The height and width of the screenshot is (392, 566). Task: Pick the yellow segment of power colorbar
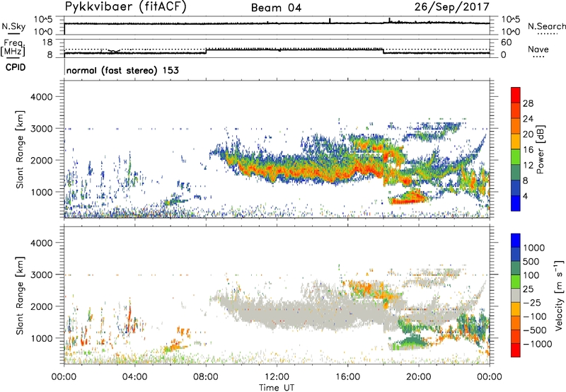click(x=516, y=142)
